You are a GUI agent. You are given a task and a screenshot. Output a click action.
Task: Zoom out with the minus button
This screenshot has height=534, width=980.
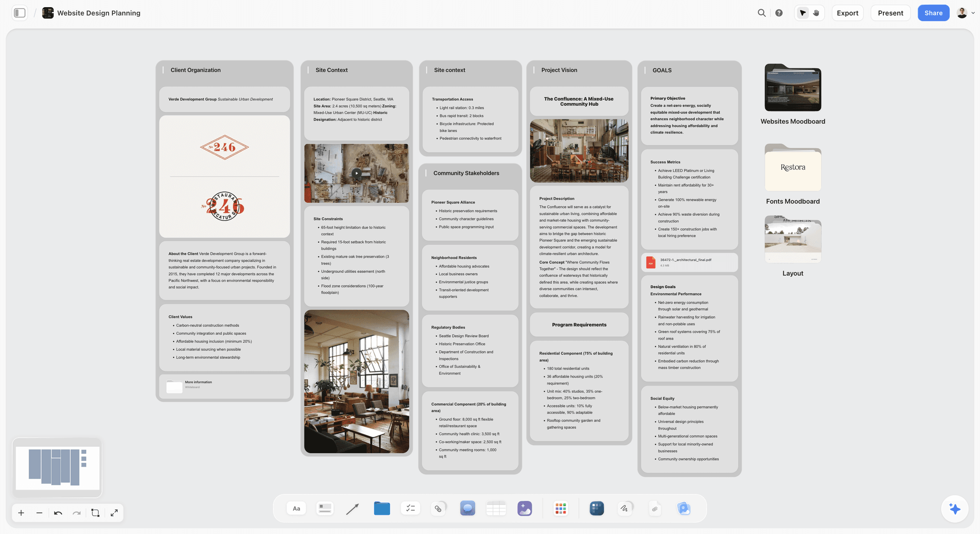[39, 513]
